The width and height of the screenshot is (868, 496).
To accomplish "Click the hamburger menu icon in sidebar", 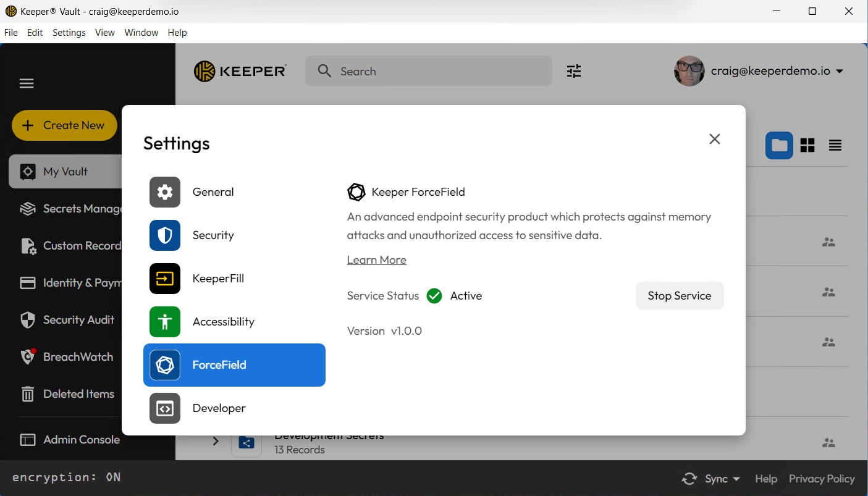I will tap(27, 83).
